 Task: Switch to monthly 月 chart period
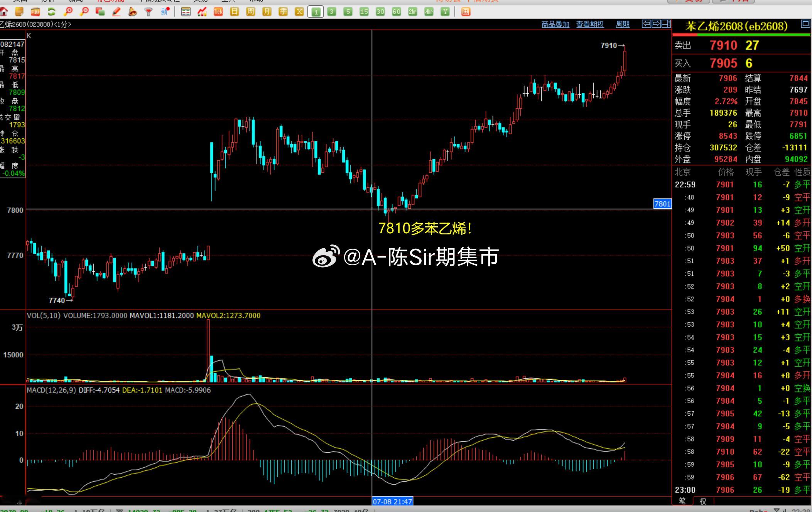(267, 12)
